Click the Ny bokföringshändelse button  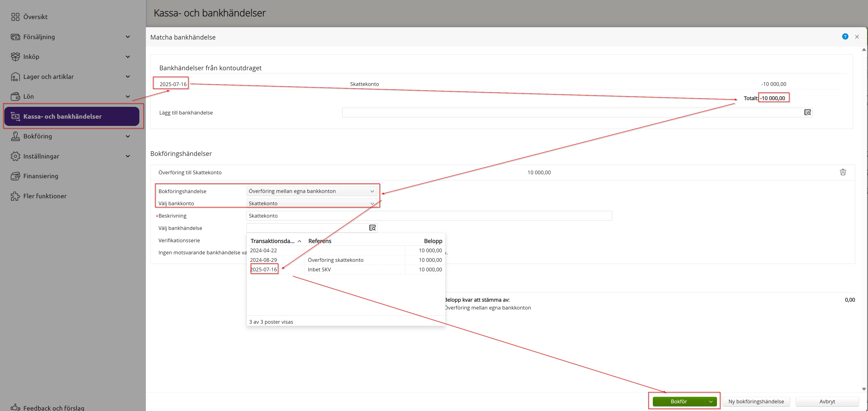pyautogui.click(x=756, y=401)
